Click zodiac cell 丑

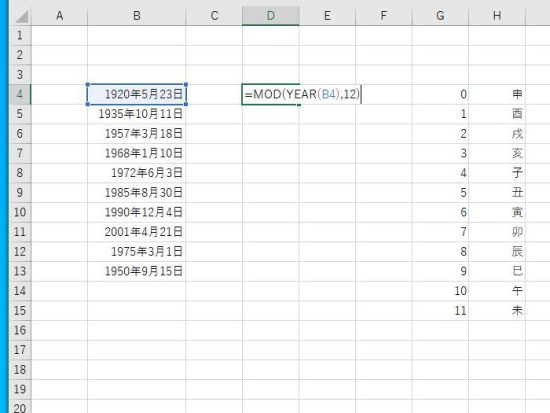point(497,192)
